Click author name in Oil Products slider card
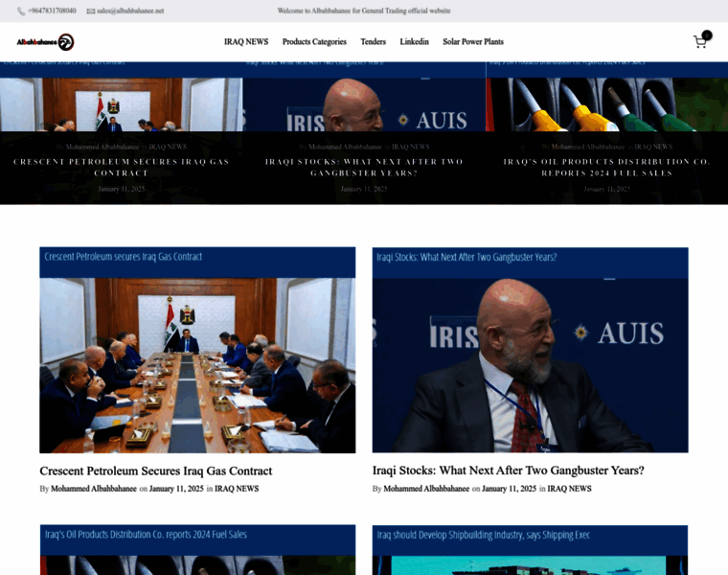Viewport: 728px width, 575px height. click(x=588, y=147)
